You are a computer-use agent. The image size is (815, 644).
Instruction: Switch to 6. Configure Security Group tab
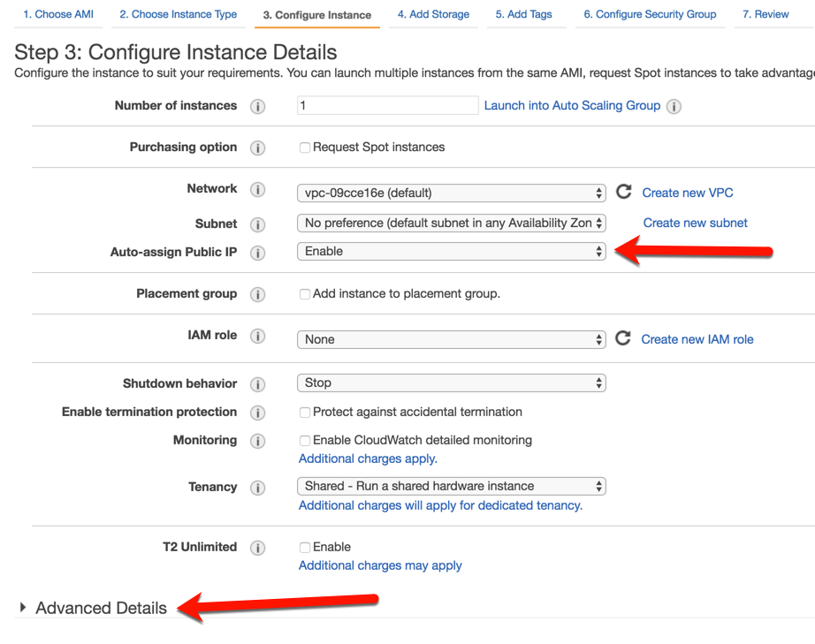650,14
